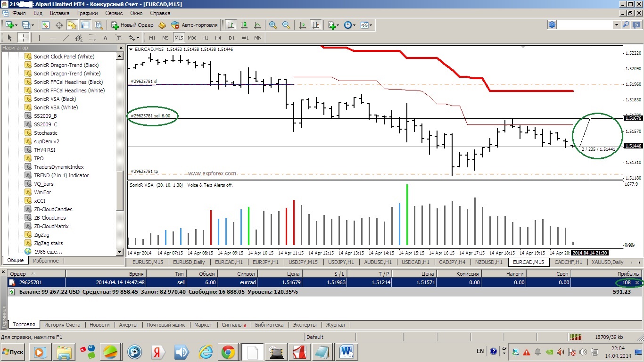Sort orders by the Прибыль column
The width and height of the screenshot is (644, 362).
tap(606, 273)
